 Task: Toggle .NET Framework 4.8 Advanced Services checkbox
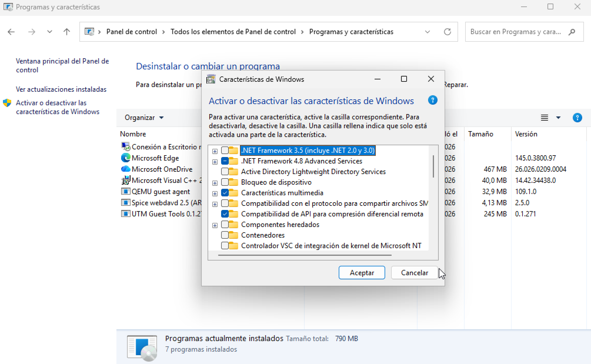pos(225,161)
